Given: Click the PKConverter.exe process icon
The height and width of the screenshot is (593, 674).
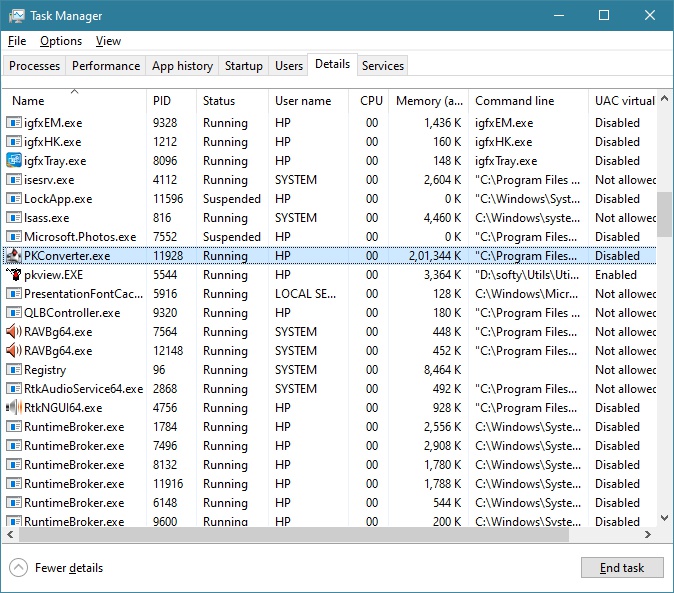Looking at the screenshot, I should tap(14, 256).
